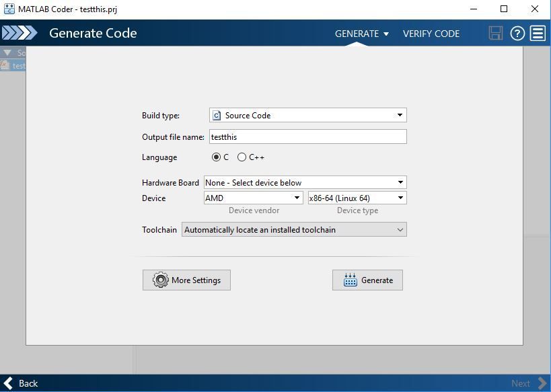The width and height of the screenshot is (551, 392).
Task: Click the Back arrow icon
Action: coord(9,383)
